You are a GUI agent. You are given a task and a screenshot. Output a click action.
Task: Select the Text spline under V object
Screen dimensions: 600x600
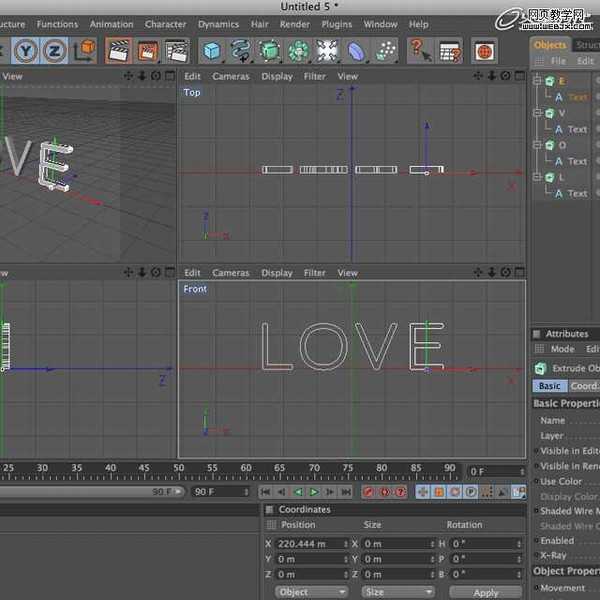tap(577, 129)
